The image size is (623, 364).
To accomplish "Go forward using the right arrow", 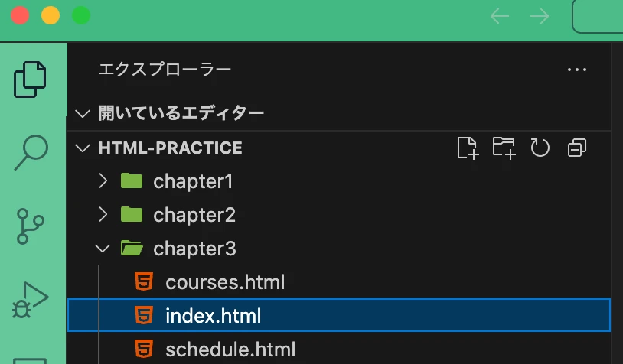I will [x=540, y=16].
